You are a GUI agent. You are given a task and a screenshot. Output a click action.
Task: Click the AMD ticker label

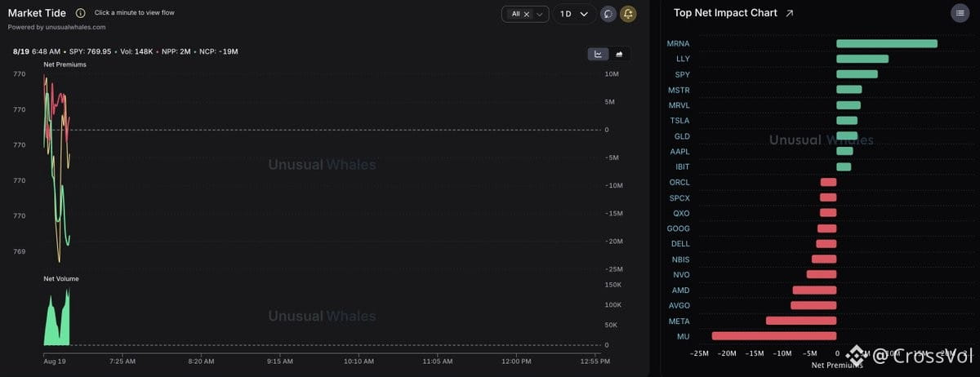(680, 291)
